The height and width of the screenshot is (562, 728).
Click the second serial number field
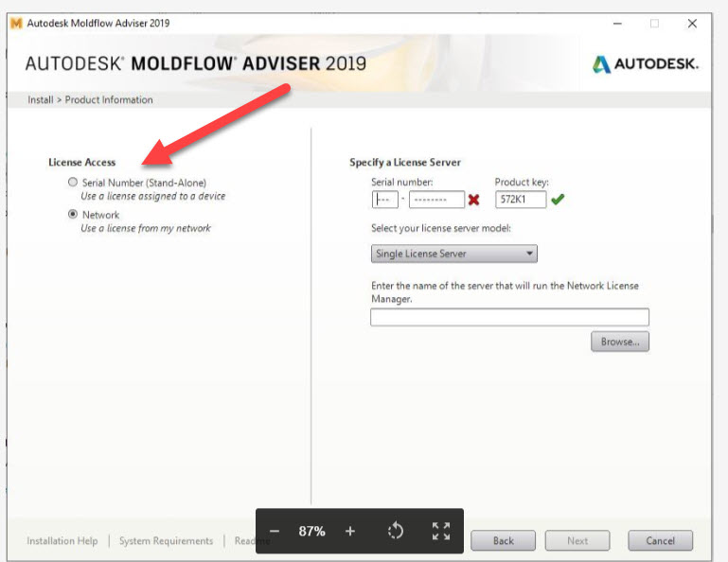[x=436, y=200]
